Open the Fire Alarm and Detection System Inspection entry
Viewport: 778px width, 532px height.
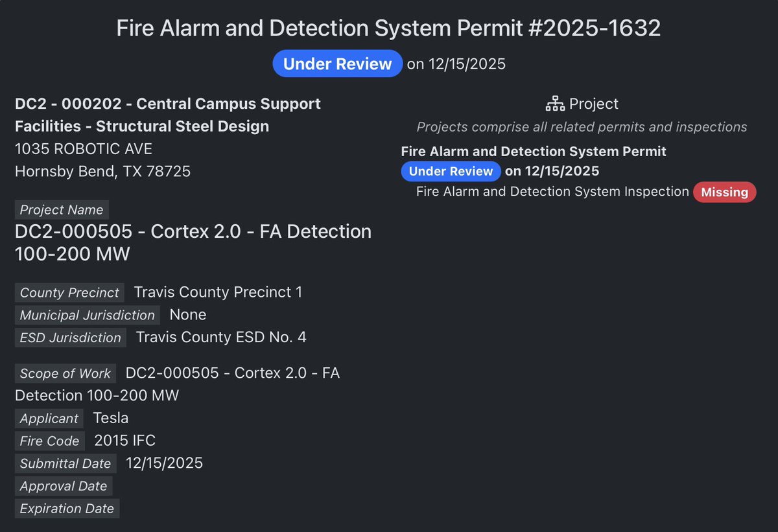click(x=552, y=192)
